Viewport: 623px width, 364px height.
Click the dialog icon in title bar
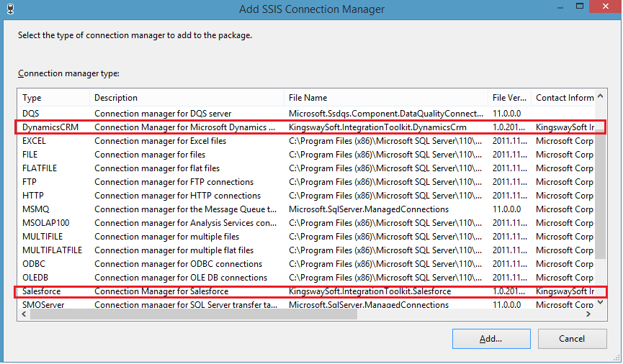pyautogui.click(x=9, y=9)
